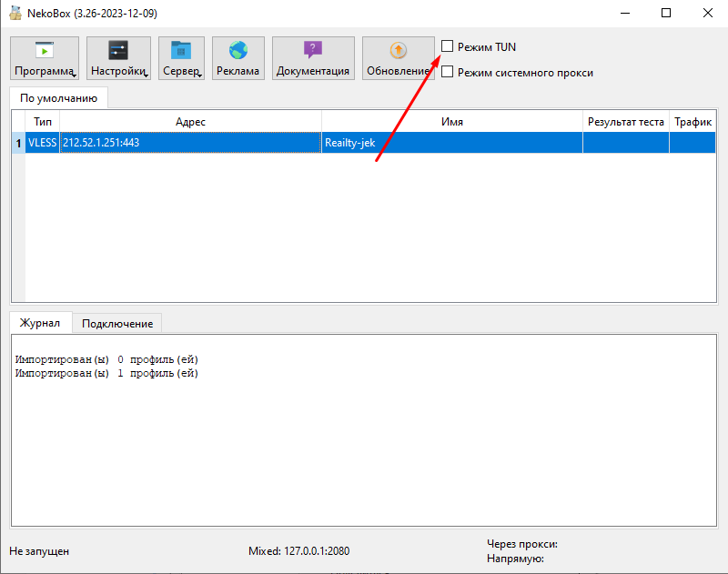Switch to the Подключение tab
Screen dimensions: 728x574
116,323
